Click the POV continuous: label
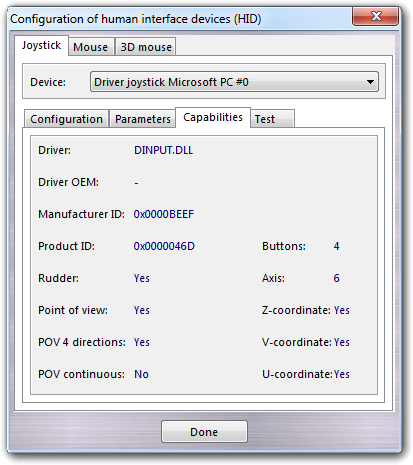 click(81, 374)
